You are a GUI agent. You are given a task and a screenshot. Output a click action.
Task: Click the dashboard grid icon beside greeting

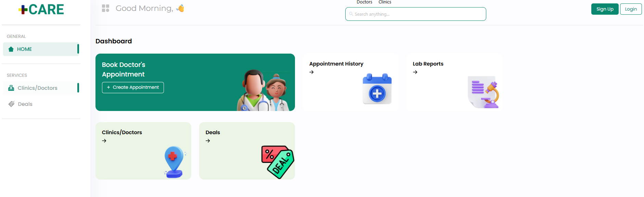(x=105, y=8)
